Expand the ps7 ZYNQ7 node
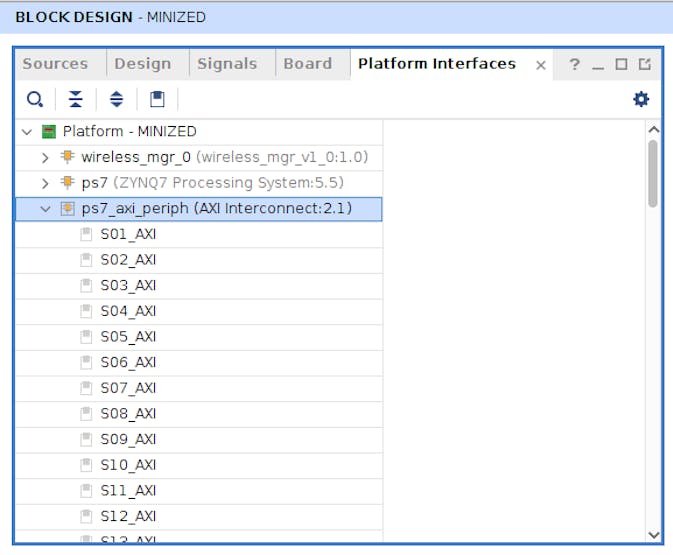The height and width of the screenshot is (555, 673). pos(45,183)
